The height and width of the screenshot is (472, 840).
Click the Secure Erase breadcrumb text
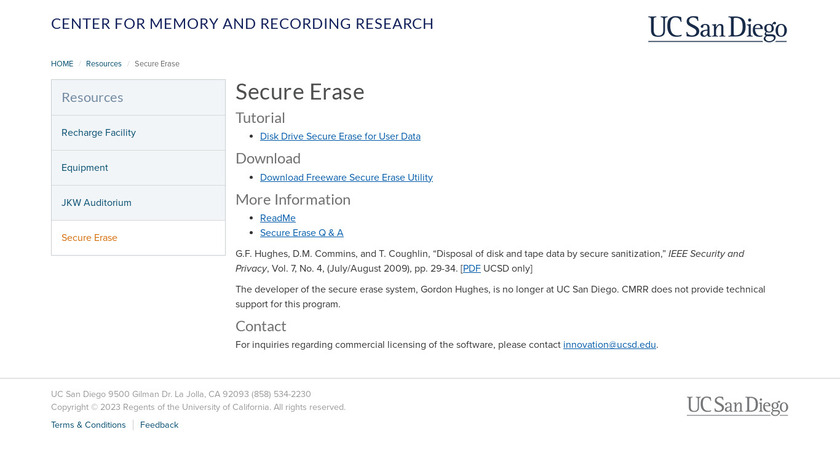point(157,64)
